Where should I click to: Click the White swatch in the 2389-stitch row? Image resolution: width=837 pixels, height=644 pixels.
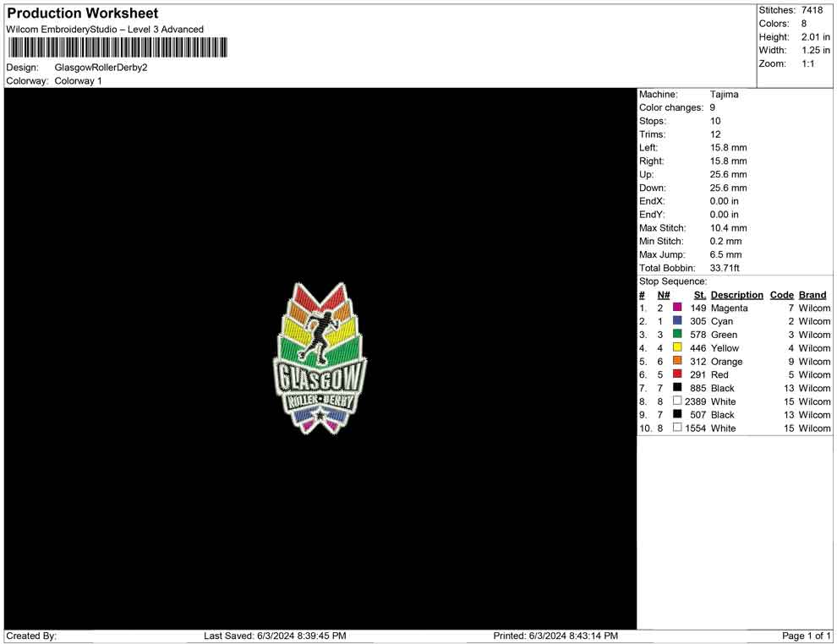(x=677, y=401)
